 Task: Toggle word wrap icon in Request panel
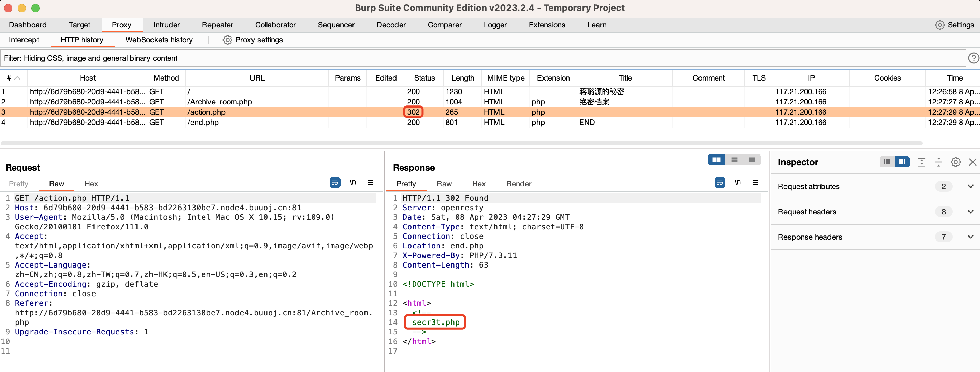click(x=334, y=183)
